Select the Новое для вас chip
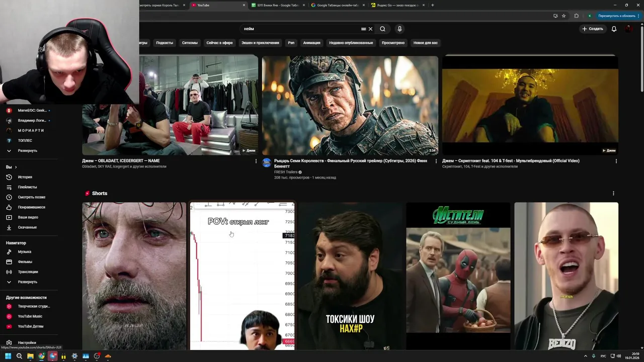 tap(426, 43)
